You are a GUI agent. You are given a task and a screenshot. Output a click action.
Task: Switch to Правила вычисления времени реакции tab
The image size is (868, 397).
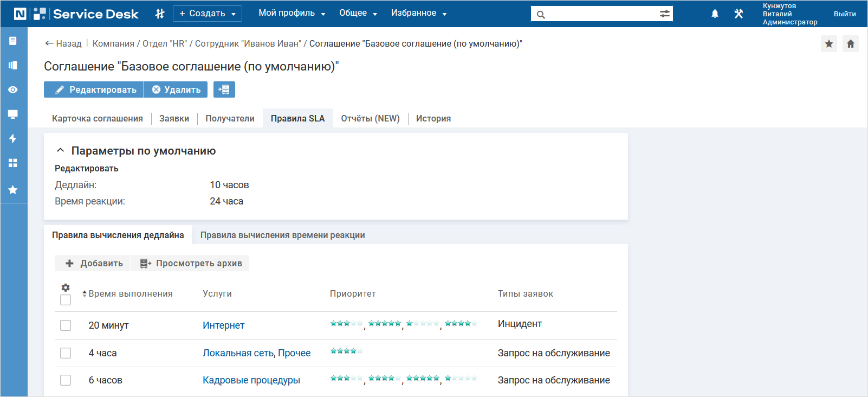(283, 235)
